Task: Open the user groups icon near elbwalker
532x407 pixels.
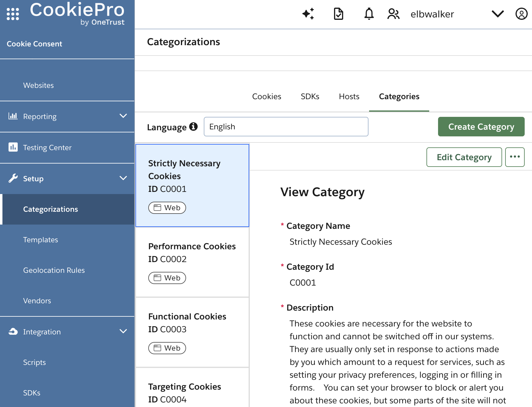Action: 394,14
